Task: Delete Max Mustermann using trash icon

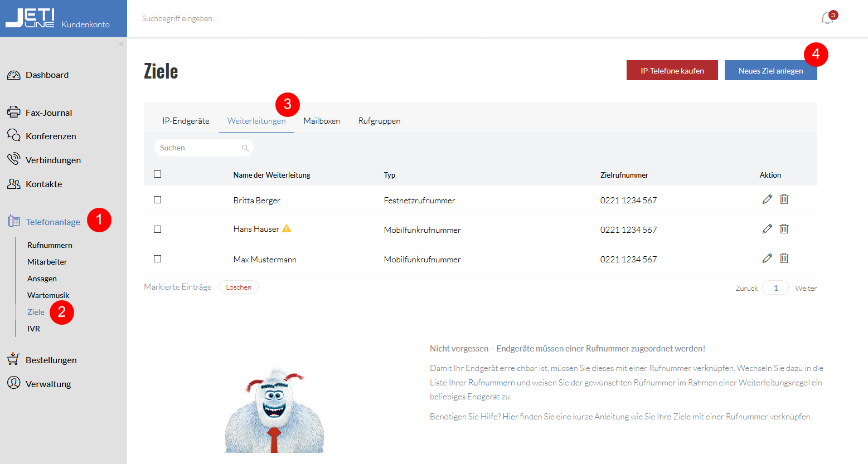Action: [784, 258]
